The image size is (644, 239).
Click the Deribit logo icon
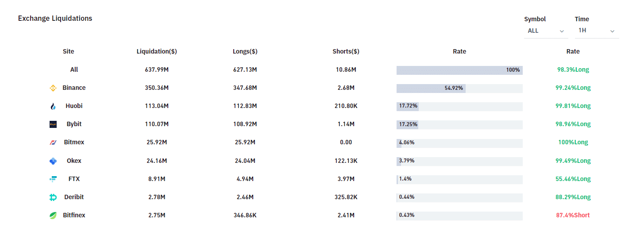53,197
